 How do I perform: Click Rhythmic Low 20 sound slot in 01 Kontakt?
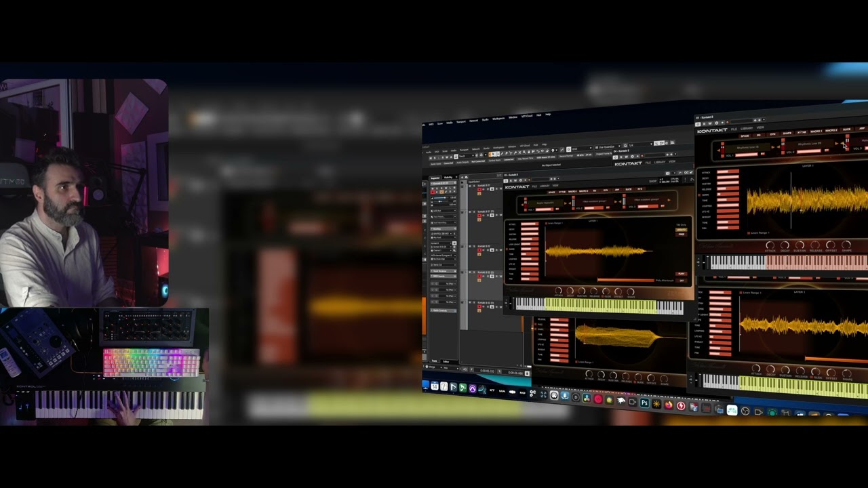pyautogui.click(x=810, y=144)
